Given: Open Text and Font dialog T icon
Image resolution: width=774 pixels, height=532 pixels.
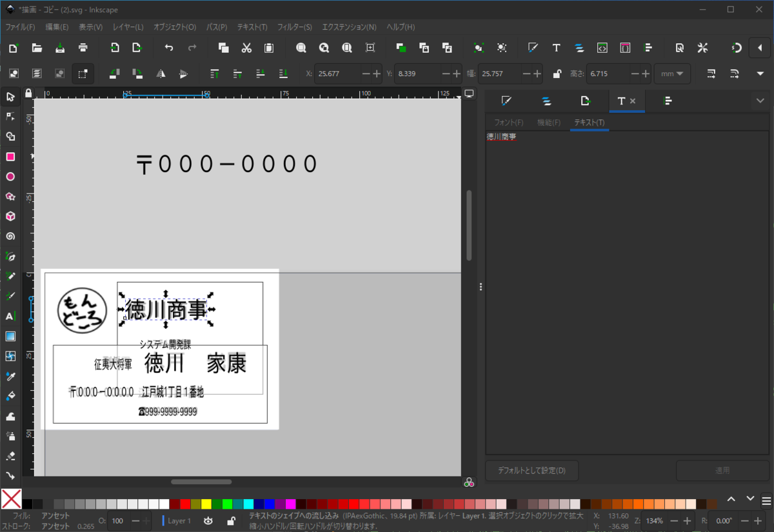Looking at the screenshot, I should pyautogui.click(x=556, y=48).
